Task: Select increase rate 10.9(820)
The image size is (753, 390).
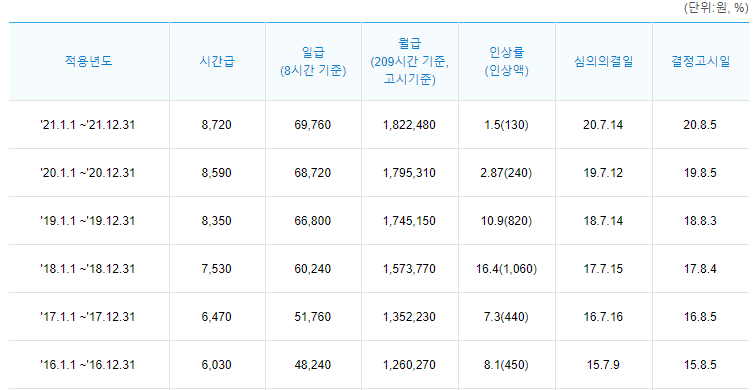Action: point(507,221)
